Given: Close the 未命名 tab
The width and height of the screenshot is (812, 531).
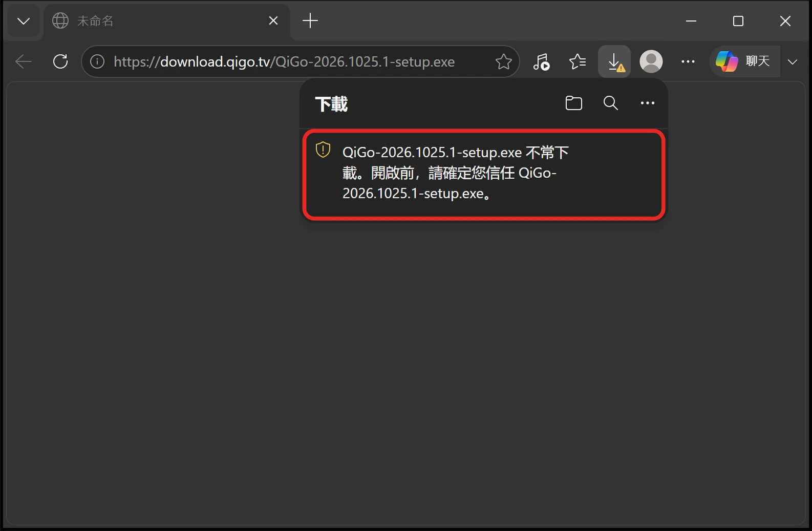Looking at the screenshot, I should (273, 21).
